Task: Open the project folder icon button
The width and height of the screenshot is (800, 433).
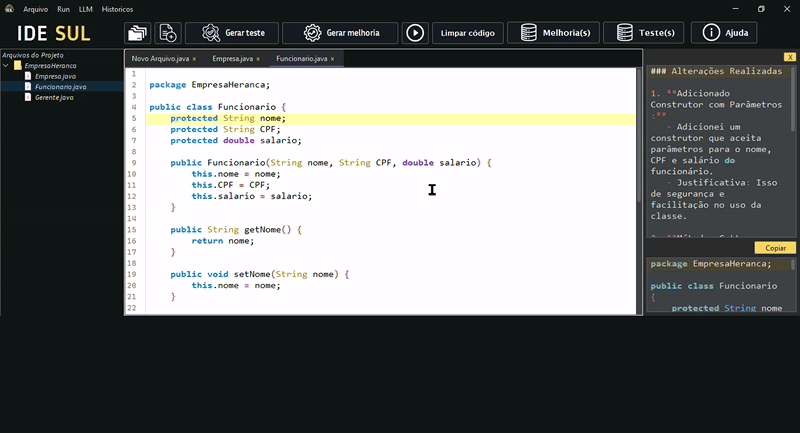Action: tap(137, 33)
